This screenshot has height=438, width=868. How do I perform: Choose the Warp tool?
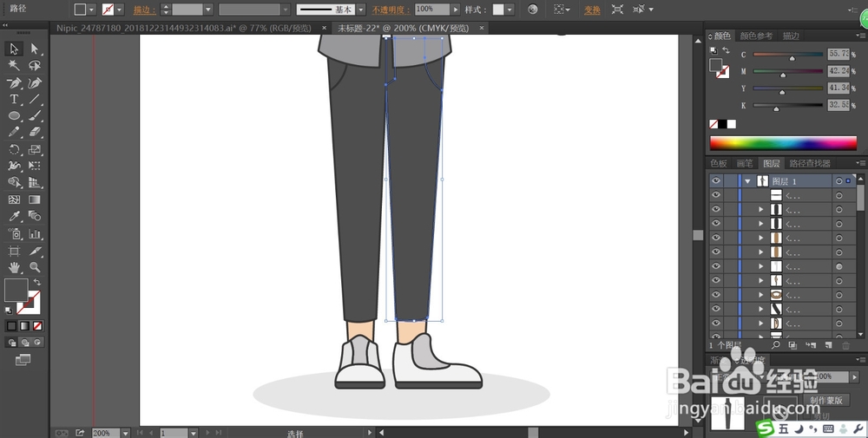pos(14,166)
